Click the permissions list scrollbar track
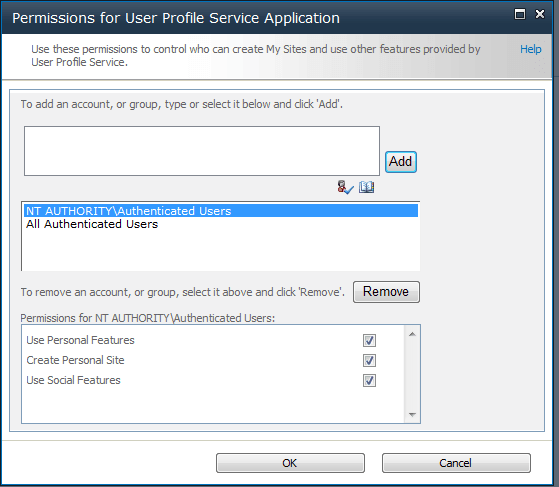559x487 pixels. [x=412, y=374]
